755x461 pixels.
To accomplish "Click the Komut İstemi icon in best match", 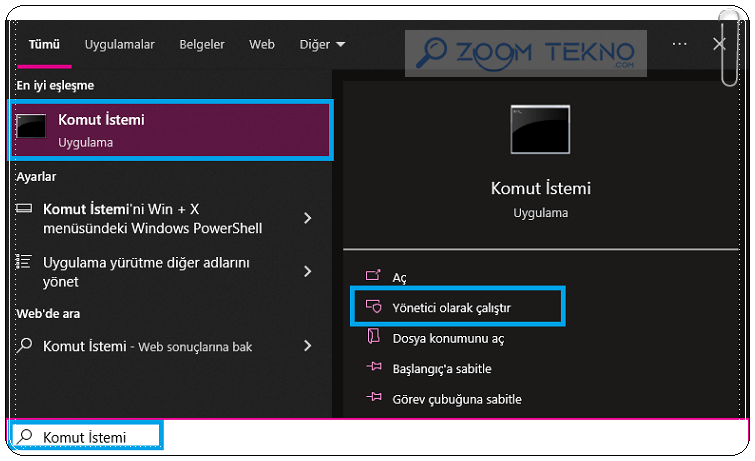I will [31, 126].
